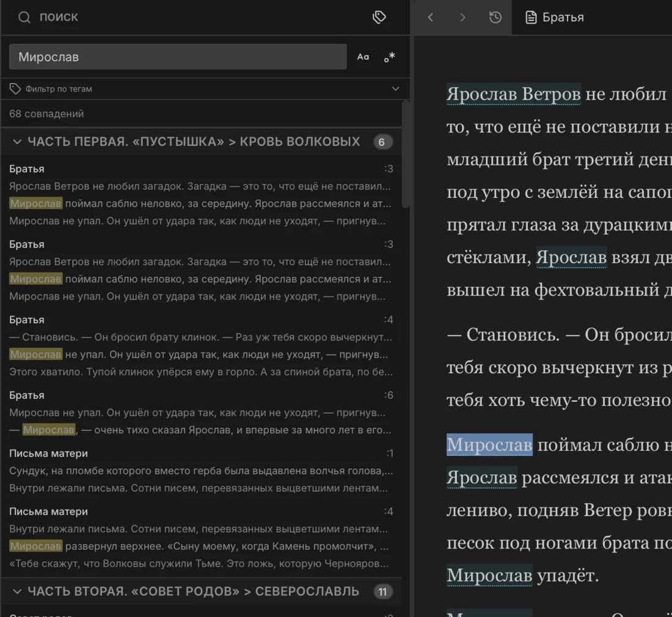Screen dimensions: 672x617
Task: Click the highlighted Мирослав in document text
Action: tap(489, 445)
